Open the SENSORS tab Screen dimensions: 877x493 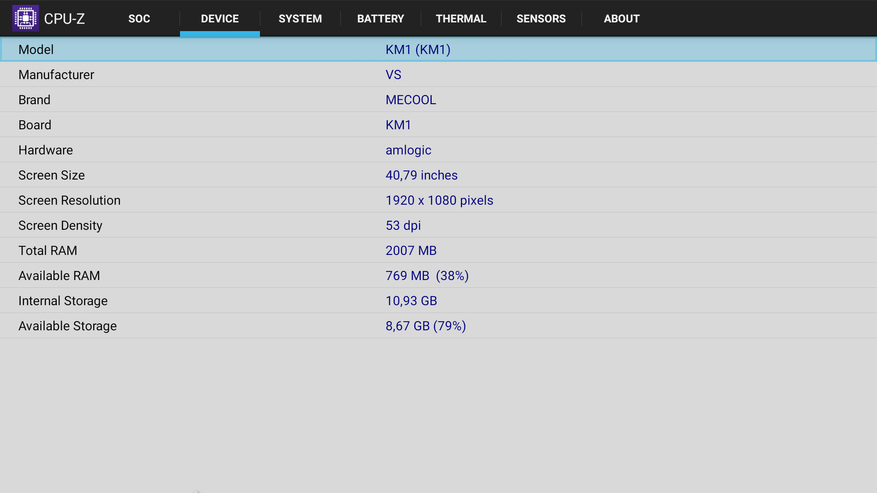541,18
